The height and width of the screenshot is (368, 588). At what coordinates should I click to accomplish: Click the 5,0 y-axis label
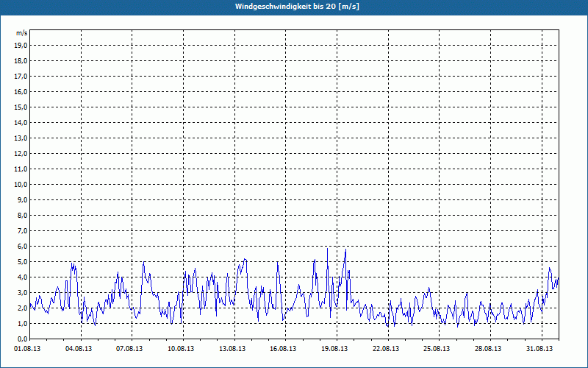pyautogui.click(x=22, y=261)
